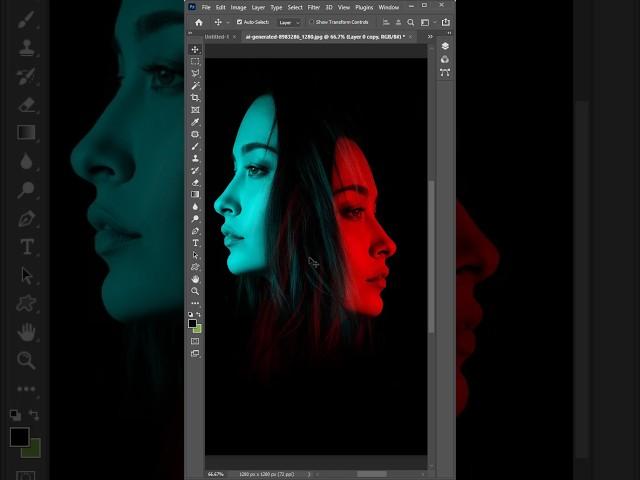
Task: Select the Zoom tool in the toolbar
Action: click(x=195, y=291)
